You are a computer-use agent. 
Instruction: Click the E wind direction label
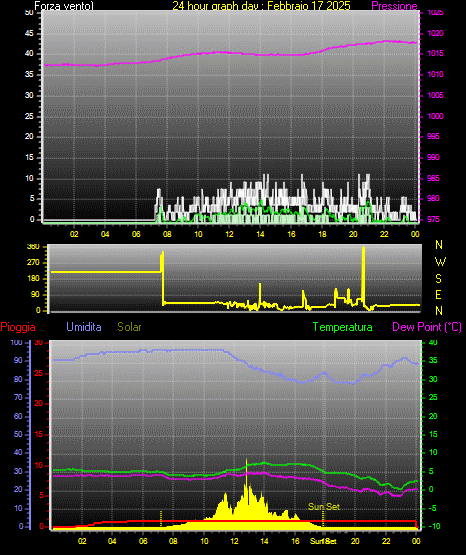(x=438, y=295)
